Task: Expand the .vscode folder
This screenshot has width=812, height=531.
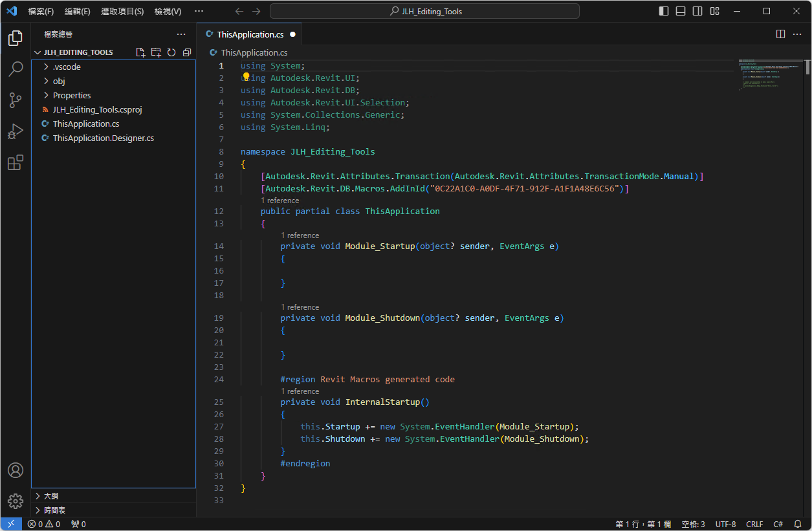Action: [67, 67]
